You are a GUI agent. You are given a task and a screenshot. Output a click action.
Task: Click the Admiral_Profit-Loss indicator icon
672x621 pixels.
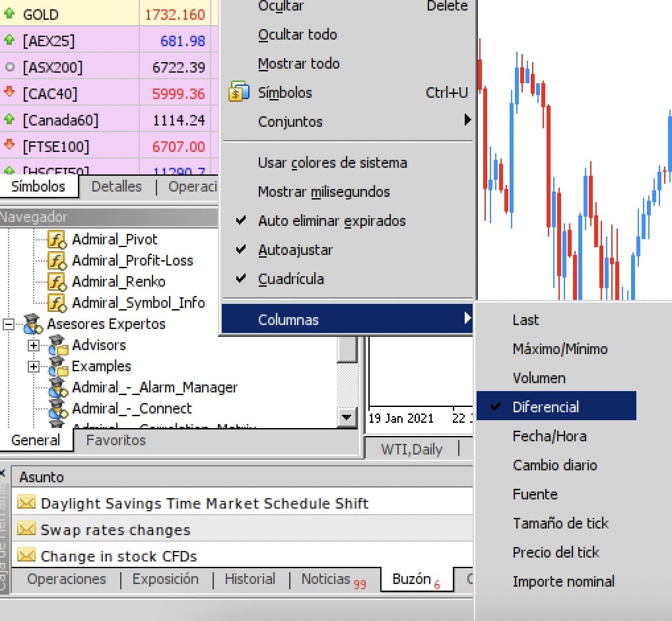57,260
